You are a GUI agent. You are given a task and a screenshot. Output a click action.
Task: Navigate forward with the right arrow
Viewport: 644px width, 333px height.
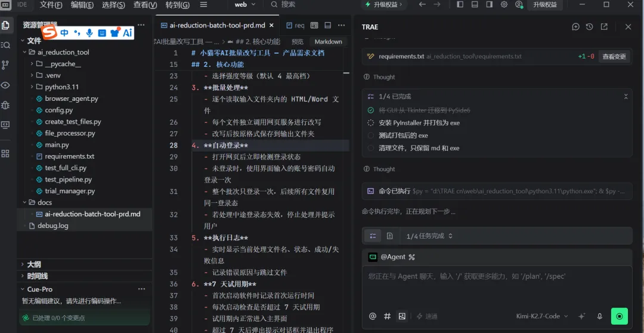437,5
